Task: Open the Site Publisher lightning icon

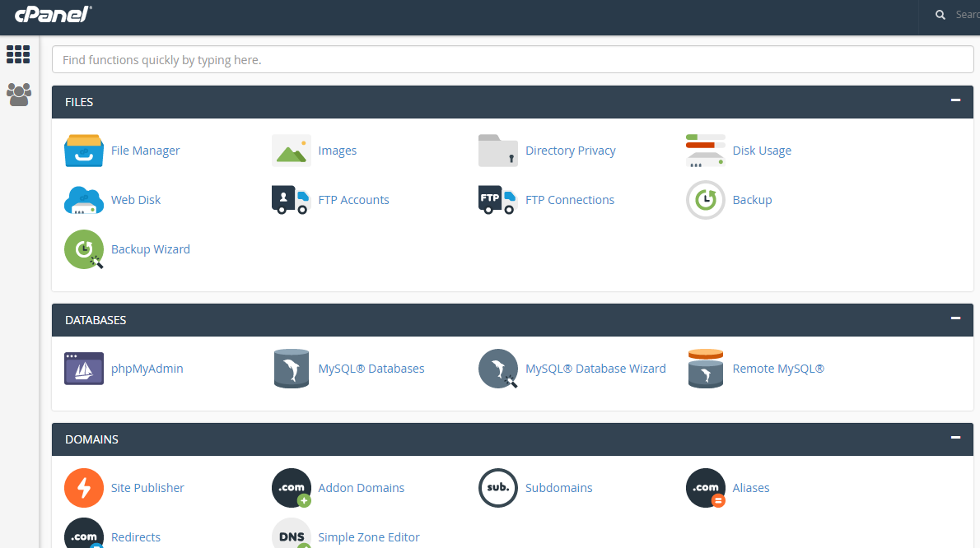Action: [84, 487]
